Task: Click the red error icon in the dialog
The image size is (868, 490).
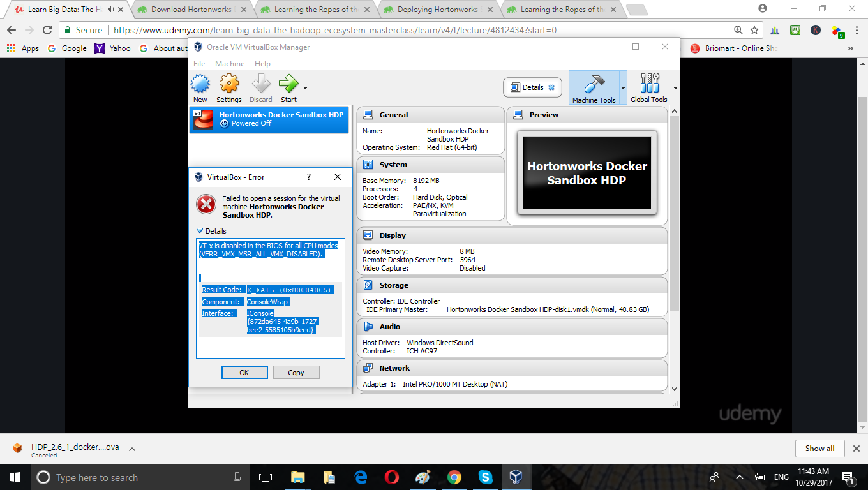Action: click(206, 204)
